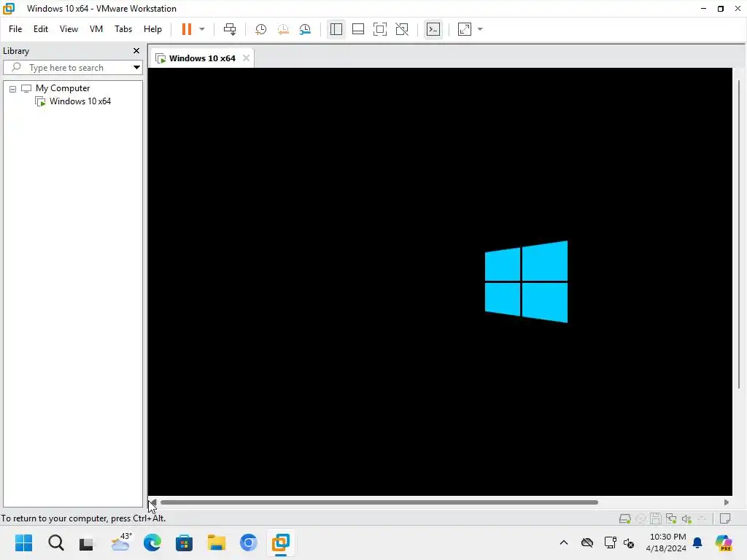The height and width of the screenshot is (560, 747).
Task: Click the cloud sync tray icon
Action: pyautogui.click(x=587, y=542)
